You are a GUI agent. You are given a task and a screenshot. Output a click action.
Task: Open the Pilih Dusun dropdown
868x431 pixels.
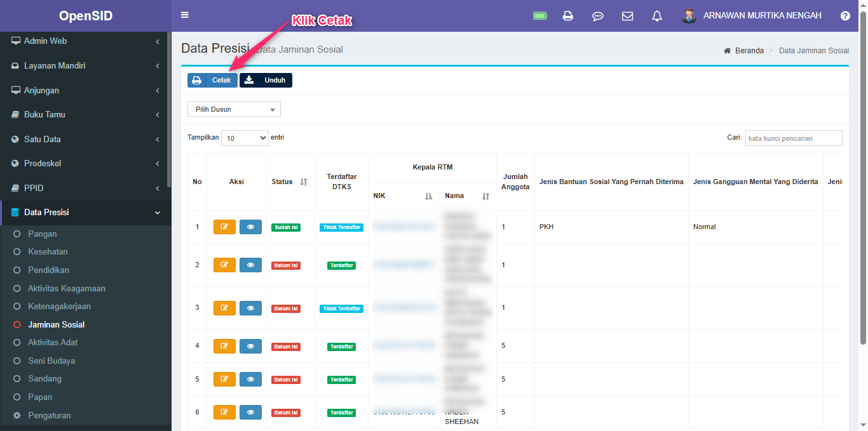tap(234, 109)
